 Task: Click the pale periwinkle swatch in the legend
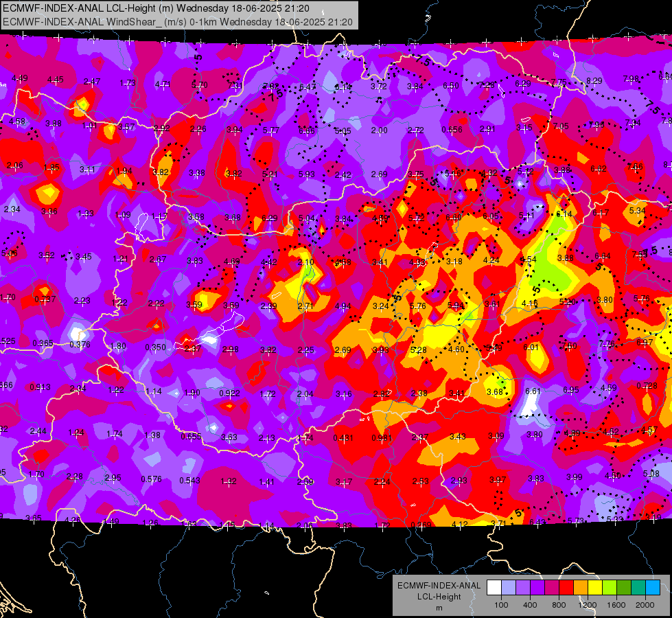[x=509, y=588]
